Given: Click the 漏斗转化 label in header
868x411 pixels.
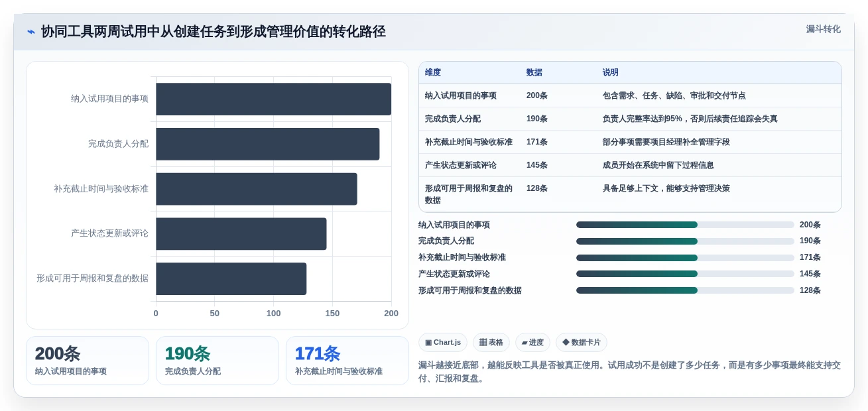Looking at the screenshot, I should [823, 29].
